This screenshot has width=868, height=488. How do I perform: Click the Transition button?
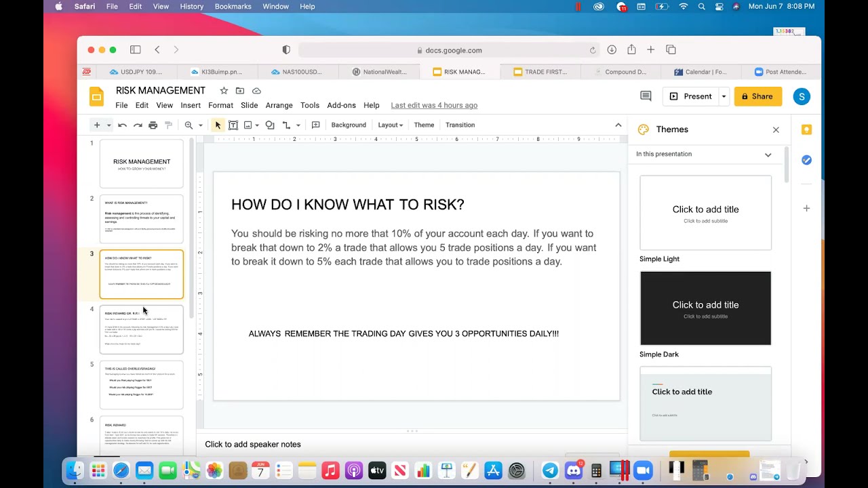point(460,125)
